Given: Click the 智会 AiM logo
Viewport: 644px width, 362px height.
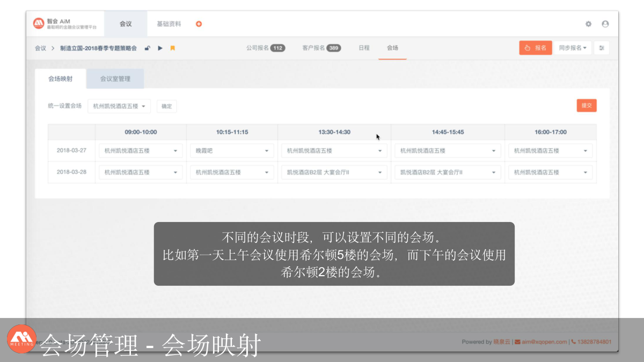Looking at the screenshot, I should 64,24.
